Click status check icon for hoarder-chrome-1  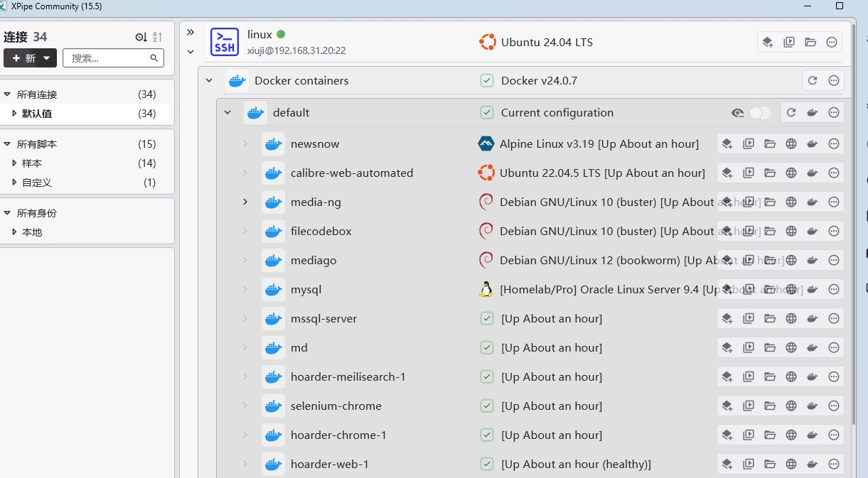click(x=487, y=435)
